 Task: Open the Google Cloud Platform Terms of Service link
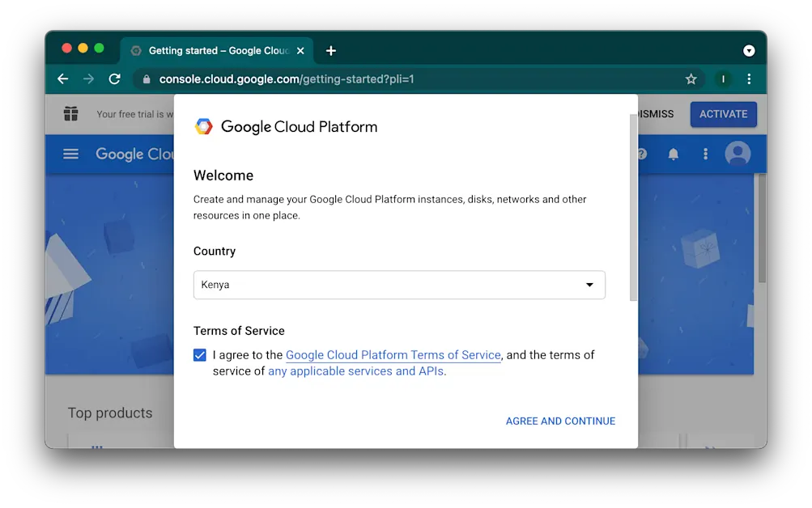[393, 355]
